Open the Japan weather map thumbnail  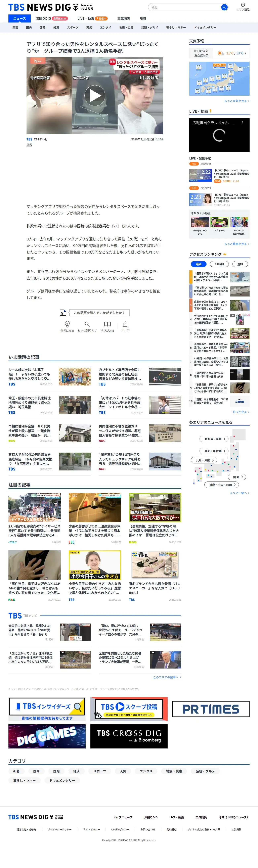tap(219, 79)
